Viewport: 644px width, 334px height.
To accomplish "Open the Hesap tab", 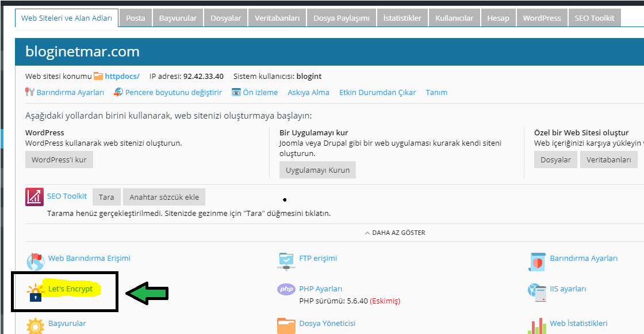I will [x=498, y=18].
